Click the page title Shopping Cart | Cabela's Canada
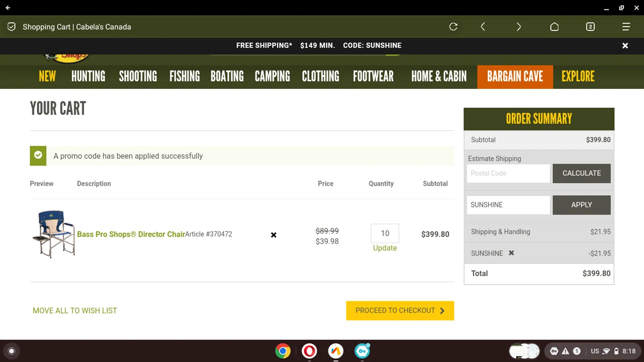This screenshot has height=362, width=644. (77, 27)
